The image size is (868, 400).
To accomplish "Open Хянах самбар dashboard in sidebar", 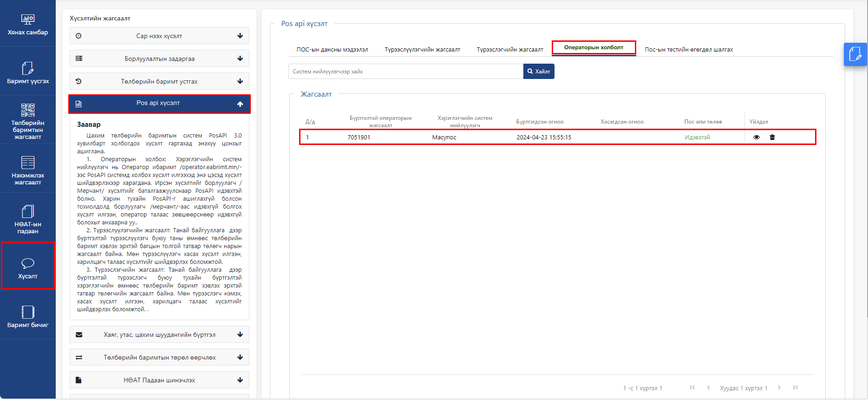I will 28,24.
